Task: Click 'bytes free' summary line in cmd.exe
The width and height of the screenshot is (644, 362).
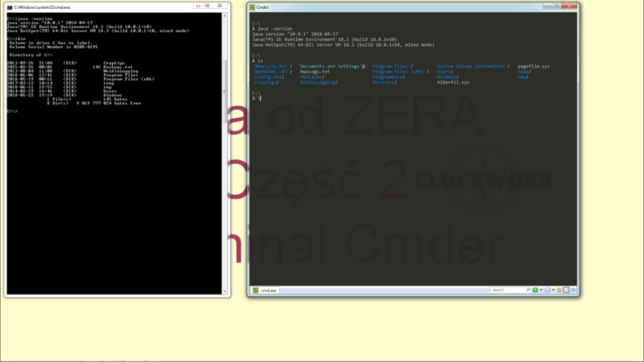Action: point(93,103)
